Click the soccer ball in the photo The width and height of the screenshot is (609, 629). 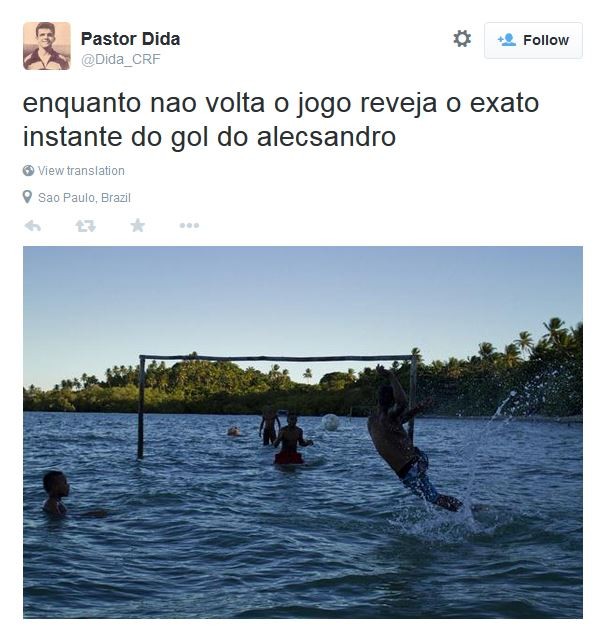(x=330, y=422)
